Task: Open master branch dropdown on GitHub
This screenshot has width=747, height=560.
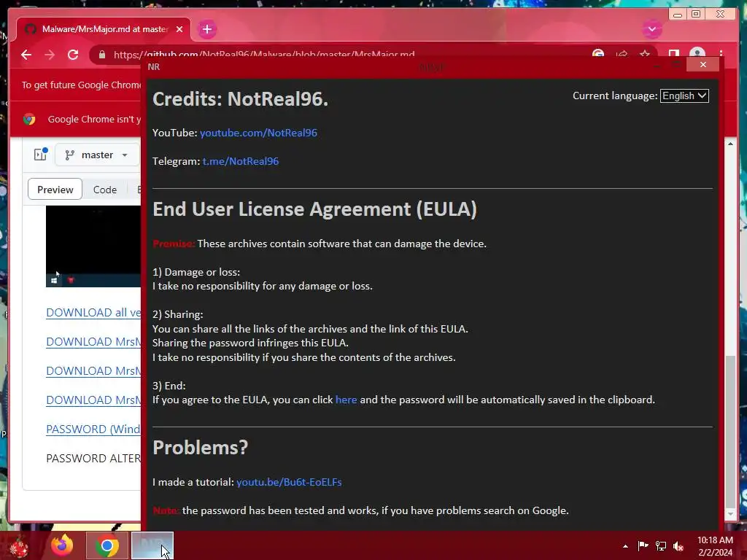Action: click(97, 155)
